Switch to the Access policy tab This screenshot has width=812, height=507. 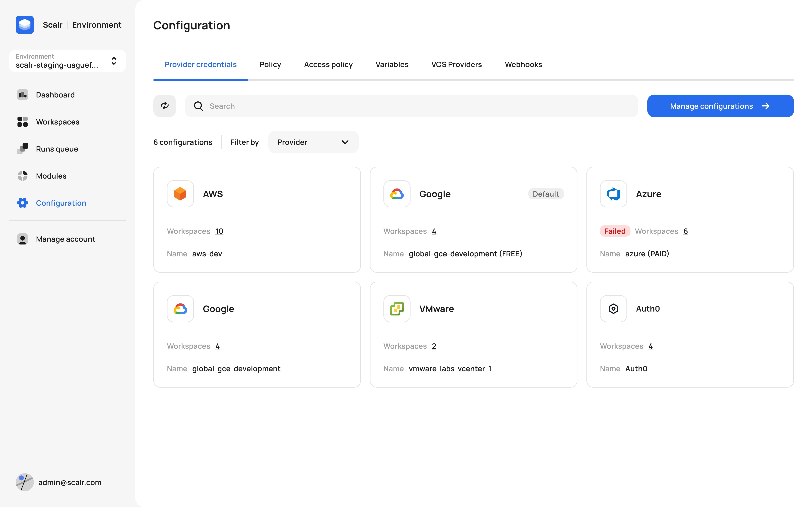point(328,64)
